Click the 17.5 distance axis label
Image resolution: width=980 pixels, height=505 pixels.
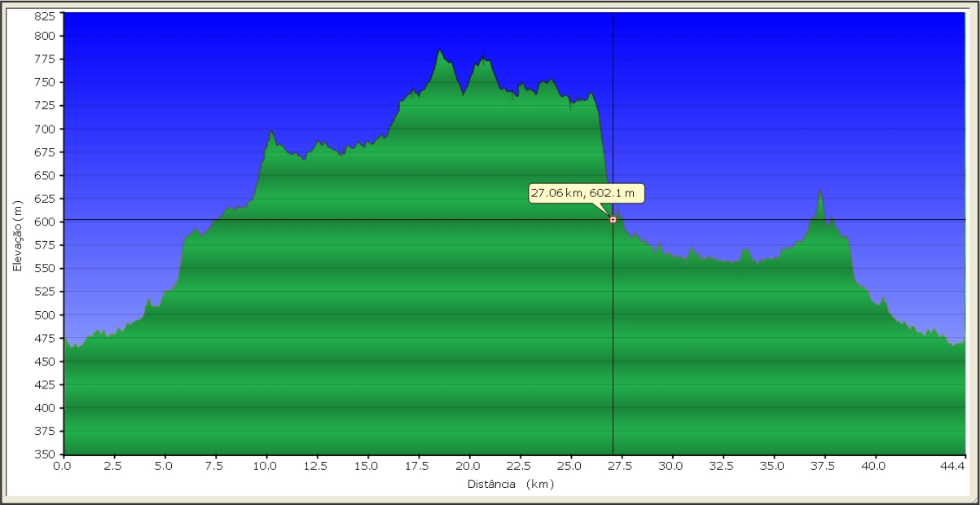pyautogui.click(x=418, y=467)
